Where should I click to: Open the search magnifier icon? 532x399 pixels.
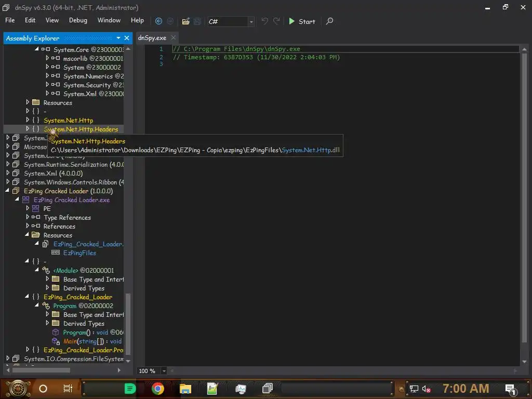[329, 21]
